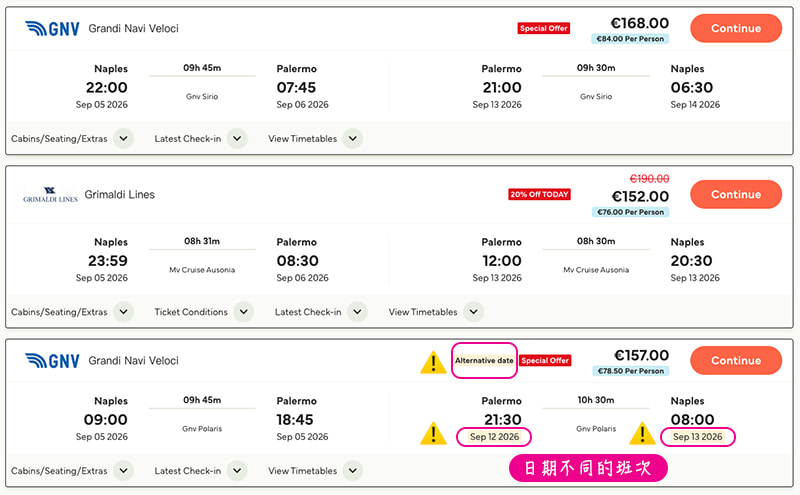Continue with the €152.00 Grimaldi fare

735,194
